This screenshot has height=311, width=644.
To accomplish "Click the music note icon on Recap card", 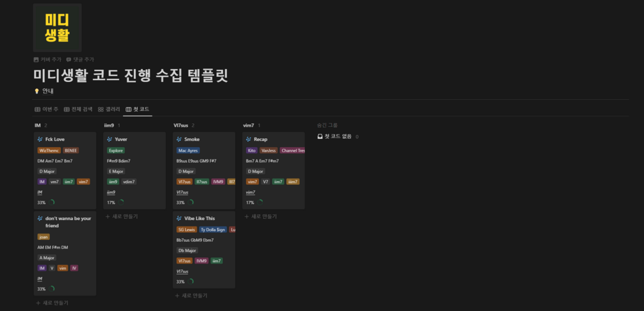I will [249, 139].
